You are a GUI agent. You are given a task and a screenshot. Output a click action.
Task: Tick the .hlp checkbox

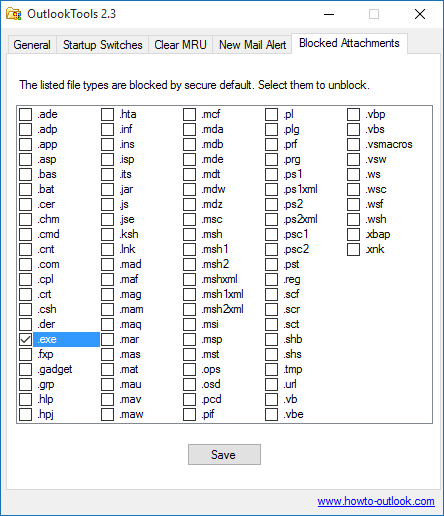coord(25,399)
